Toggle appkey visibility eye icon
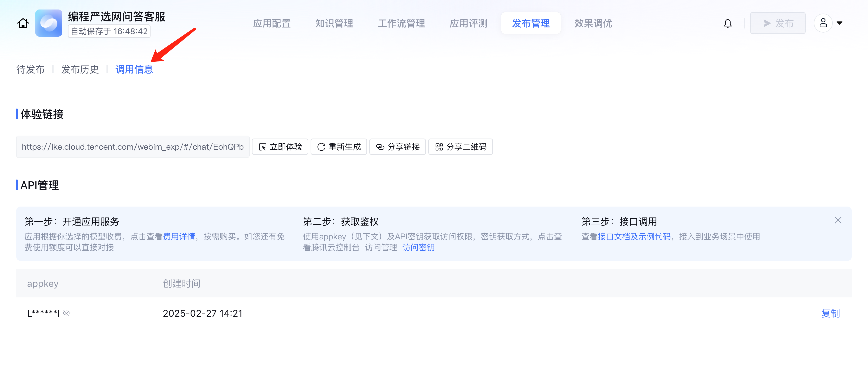The height and width of the screenshot is (372, 868). click(x=67, y=313)
